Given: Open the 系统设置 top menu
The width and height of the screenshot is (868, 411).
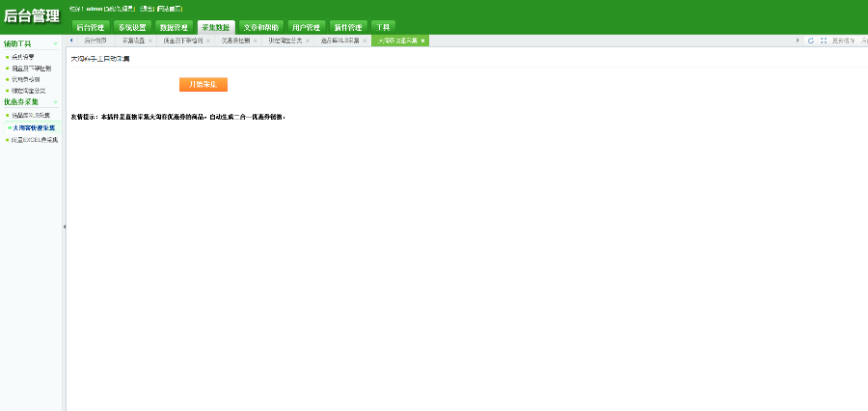Looking at the screenshot, I should point(132,27).
